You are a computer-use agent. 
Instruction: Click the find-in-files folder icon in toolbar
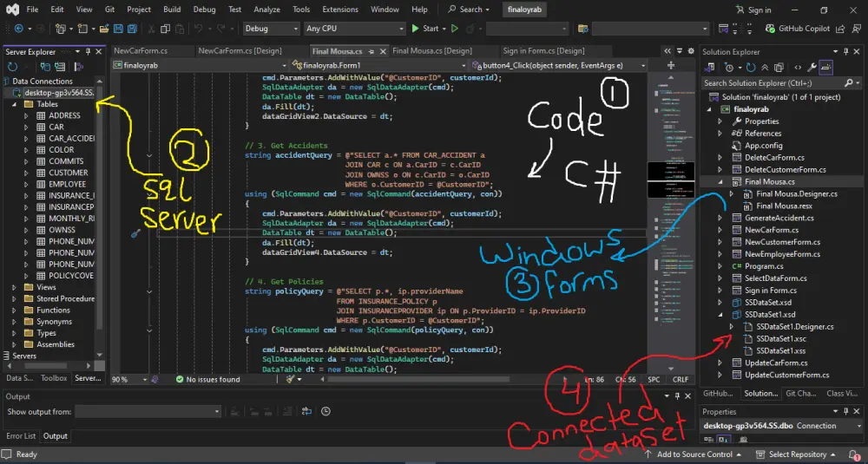[582, 29]
